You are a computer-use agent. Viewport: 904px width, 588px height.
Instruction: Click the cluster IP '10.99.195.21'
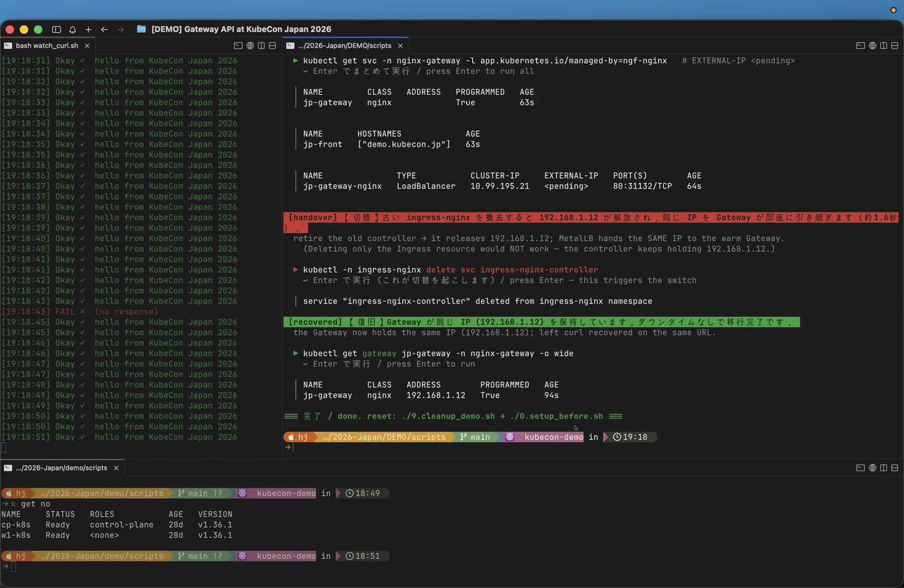[500, 186]
